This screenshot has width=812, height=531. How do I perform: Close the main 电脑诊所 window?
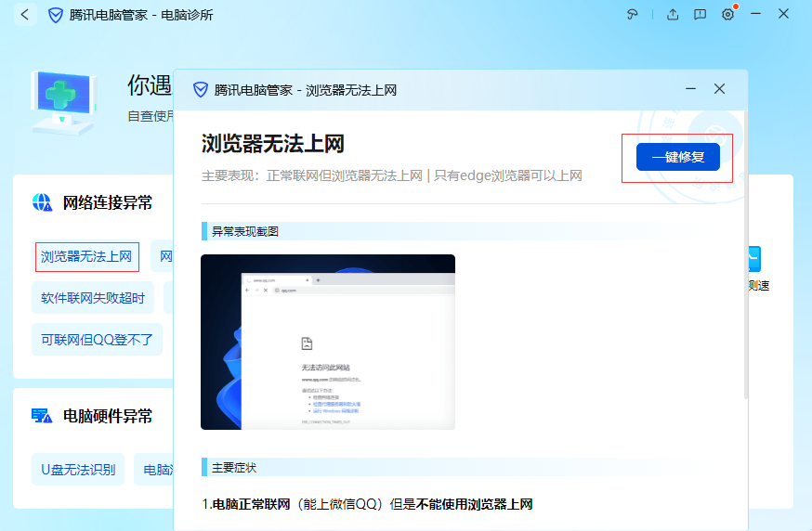783,14
